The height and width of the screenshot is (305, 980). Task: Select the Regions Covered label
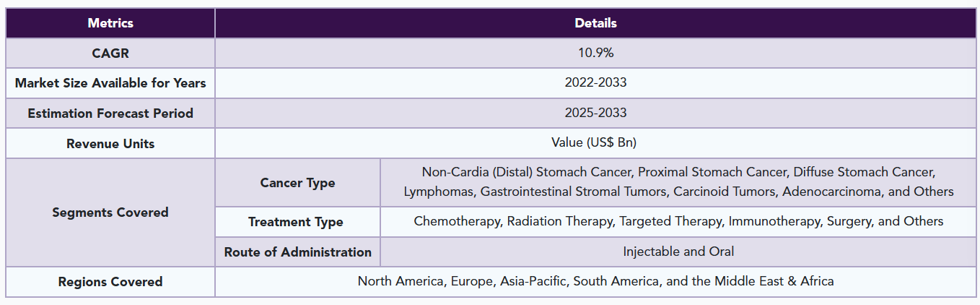click(110, 282)
